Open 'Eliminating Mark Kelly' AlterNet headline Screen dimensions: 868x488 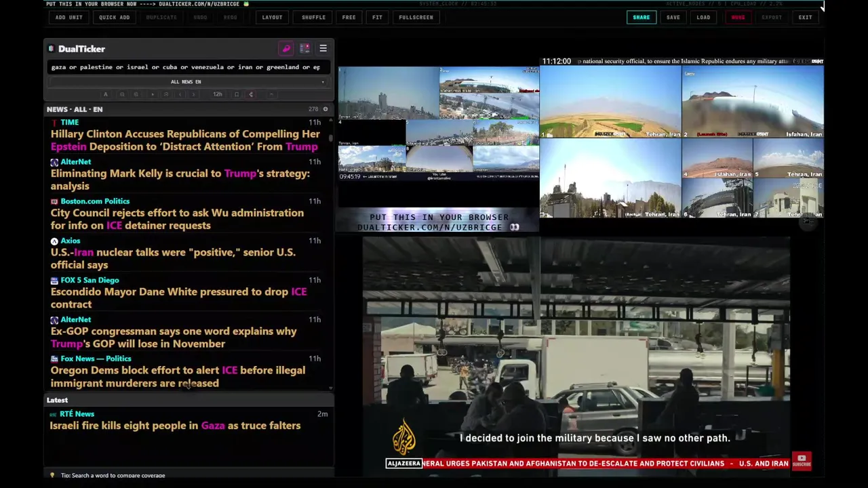180,180
